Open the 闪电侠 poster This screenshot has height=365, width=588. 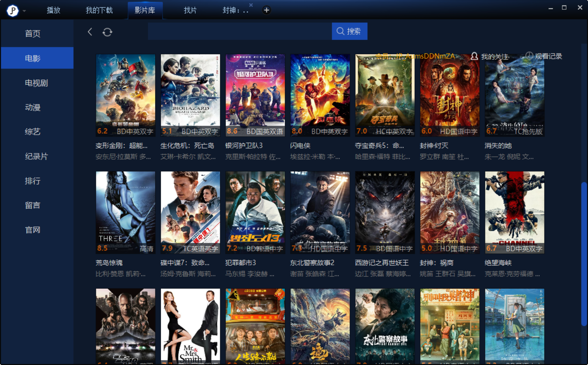(x=320, y=95)
